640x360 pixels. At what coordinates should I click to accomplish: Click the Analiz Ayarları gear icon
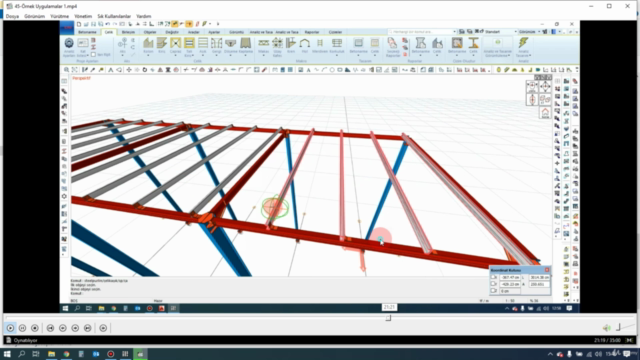click(69, 43)
